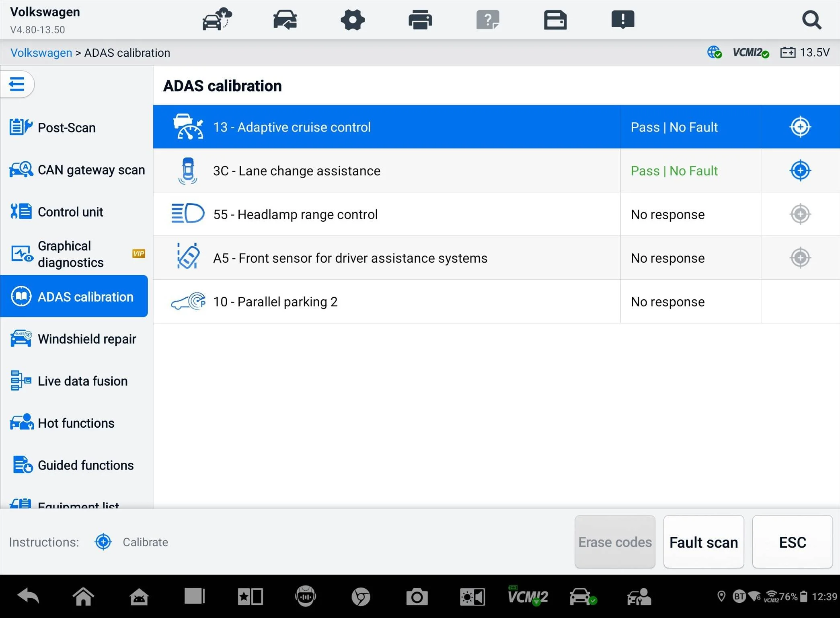The image size is (840, 618).
Task: Open VCMI2 manager in navigation bar
Action: tap(528, 596)
